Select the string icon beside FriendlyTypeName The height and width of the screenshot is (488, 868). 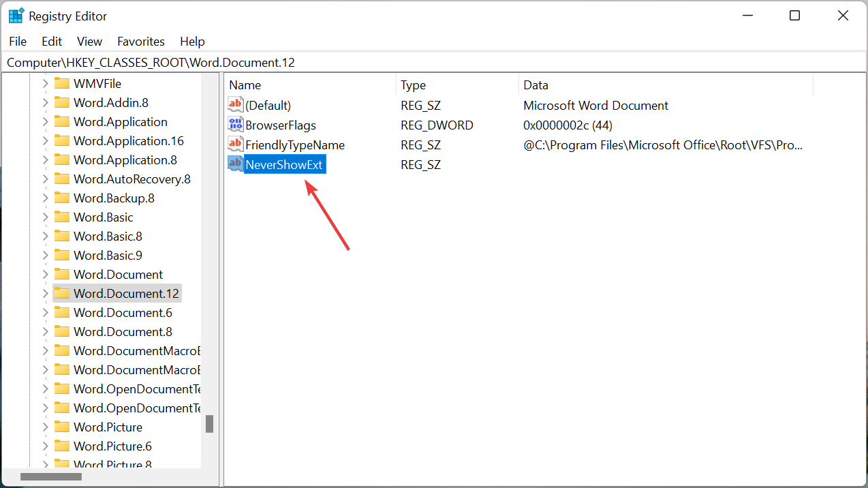point(235,144)
